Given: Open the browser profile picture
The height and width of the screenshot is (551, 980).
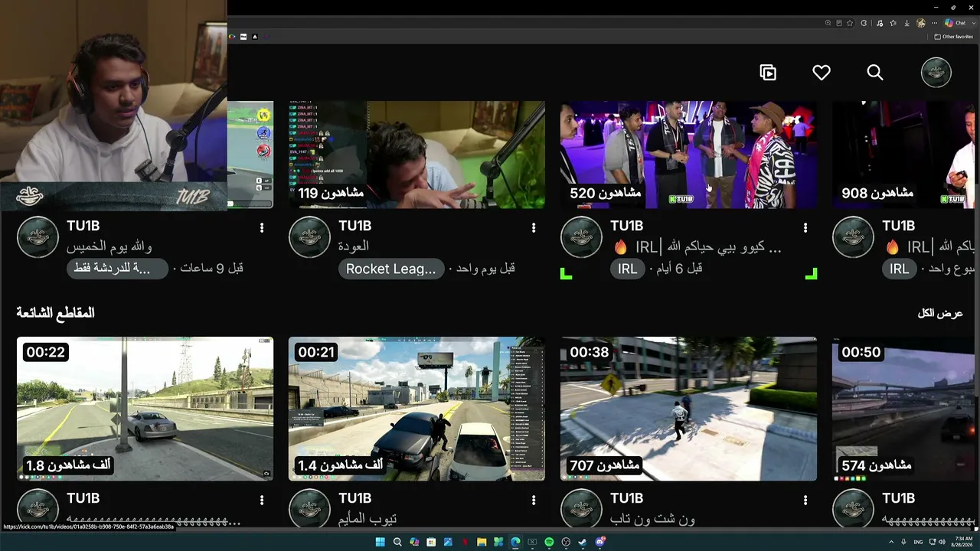Looking at the screenshot, I should [x=921, y=23].
